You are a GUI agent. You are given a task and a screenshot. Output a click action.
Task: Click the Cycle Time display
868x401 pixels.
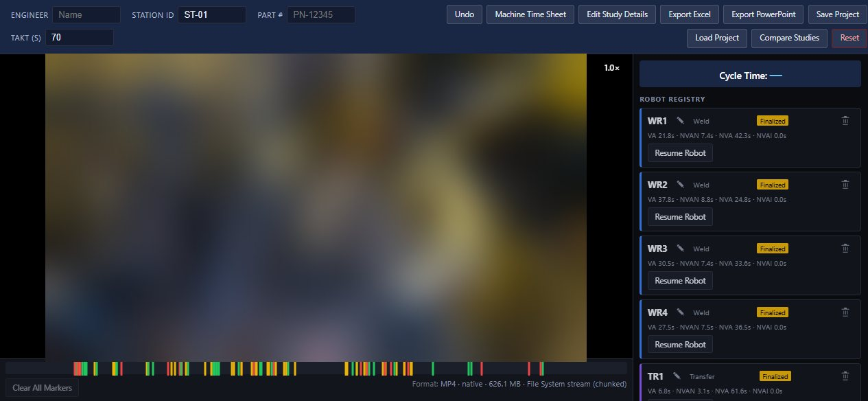click(750, 74)
